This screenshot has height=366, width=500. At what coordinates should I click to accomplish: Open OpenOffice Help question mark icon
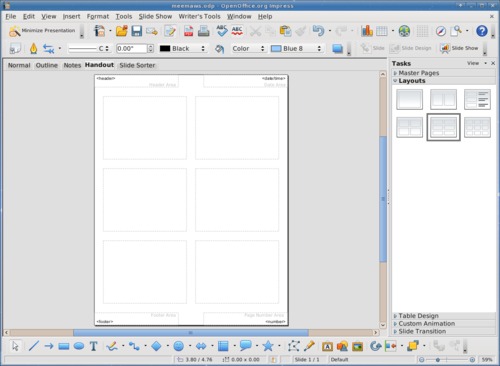tap(482, 31)
